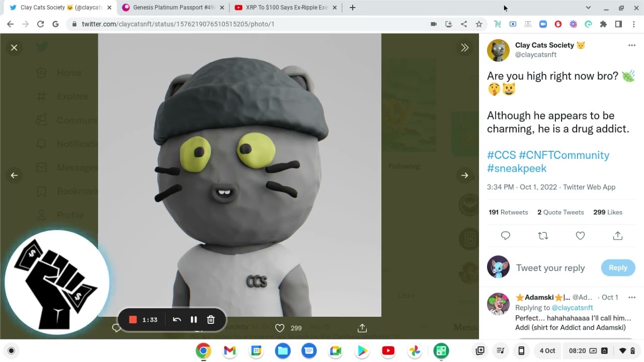Image resolution: width=644 pixels, height=362 pixels.
Task: Click the heart icon below the photo
Action: click(280, 328)
